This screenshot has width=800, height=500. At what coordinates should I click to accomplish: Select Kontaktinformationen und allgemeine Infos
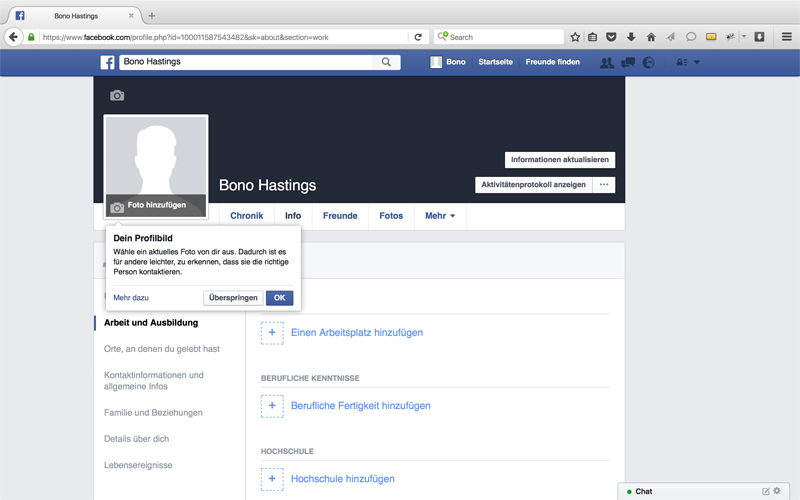[x=154, y=381]
